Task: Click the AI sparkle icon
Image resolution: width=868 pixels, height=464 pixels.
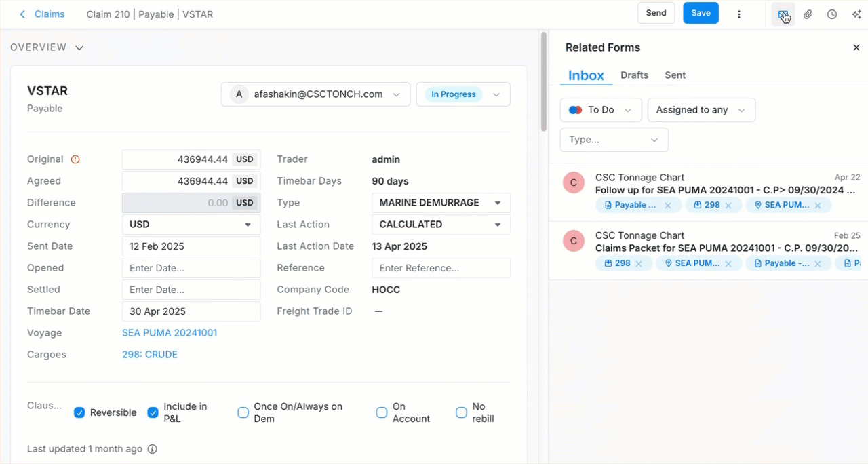Action: point(856,14)
